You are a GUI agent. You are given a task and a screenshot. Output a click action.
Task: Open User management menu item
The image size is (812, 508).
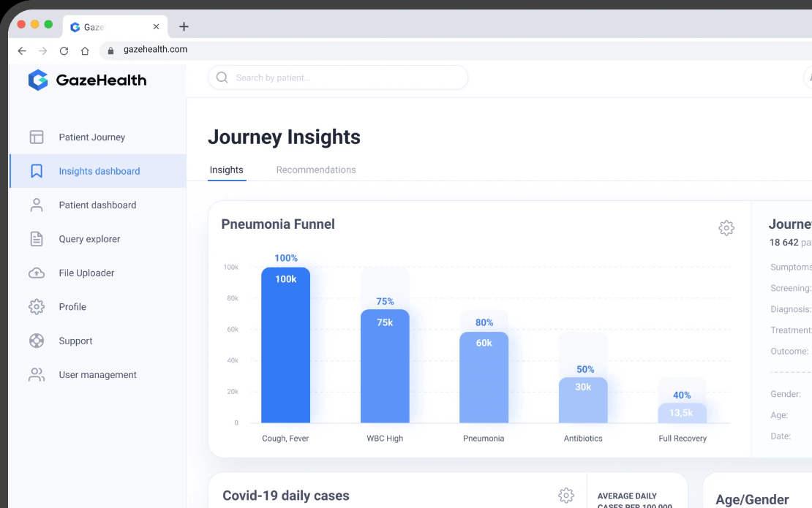(x=98, y=374)
